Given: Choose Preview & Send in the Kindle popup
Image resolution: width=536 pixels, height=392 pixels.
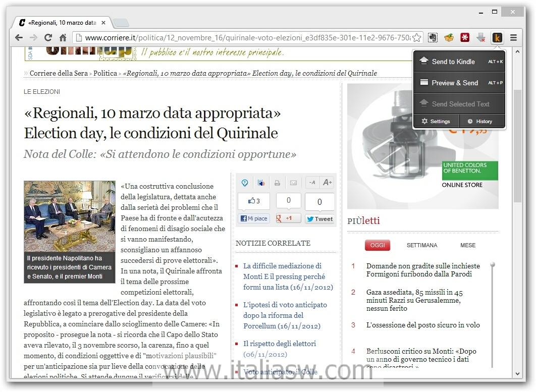Looking at the screenshot, I should click(459, 83).
